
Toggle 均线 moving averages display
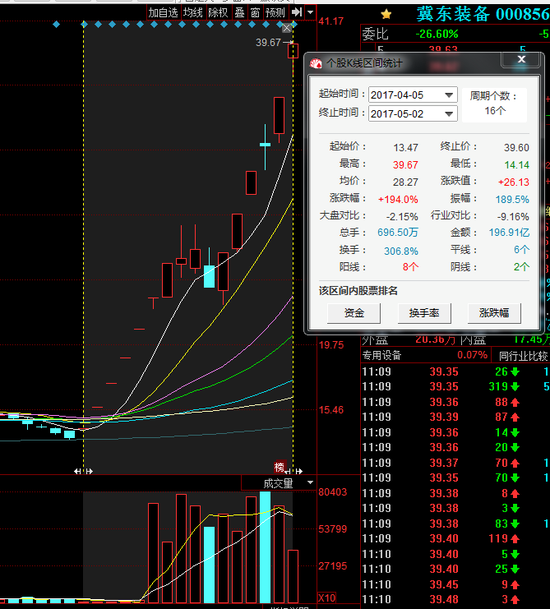point(193,12)
